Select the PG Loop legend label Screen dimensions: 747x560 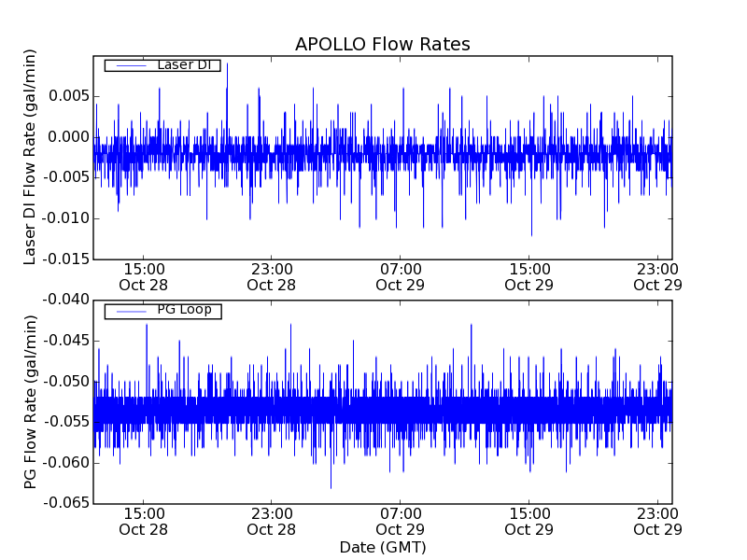[x=184, y=310]
